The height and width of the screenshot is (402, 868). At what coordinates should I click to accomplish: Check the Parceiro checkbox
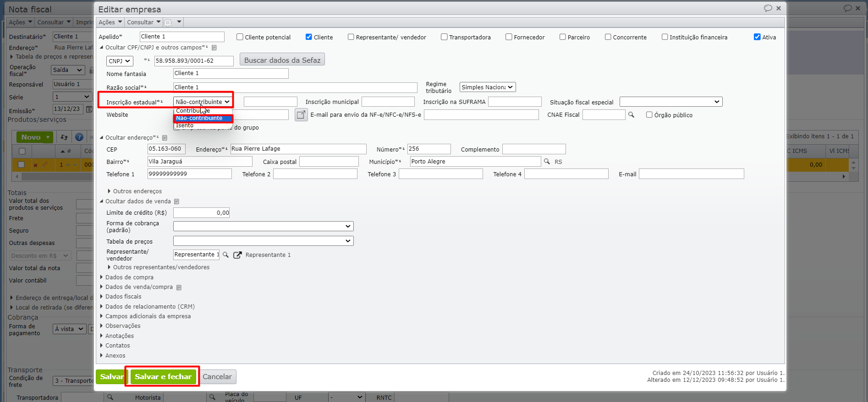pyautogui.click(x=563, y=37)
